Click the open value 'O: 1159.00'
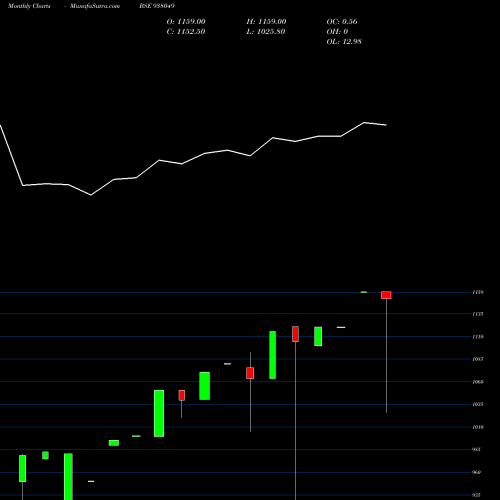 186,22
